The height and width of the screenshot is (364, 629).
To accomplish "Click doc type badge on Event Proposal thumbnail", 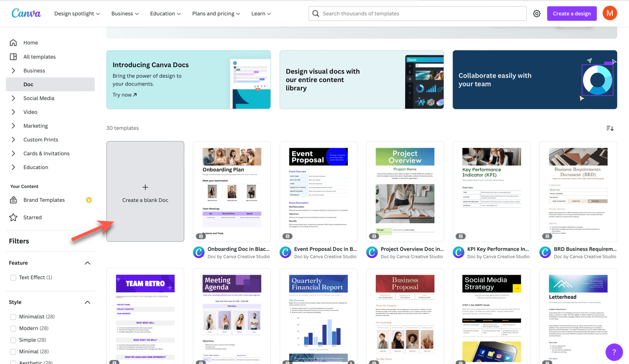I will [287, 236].
